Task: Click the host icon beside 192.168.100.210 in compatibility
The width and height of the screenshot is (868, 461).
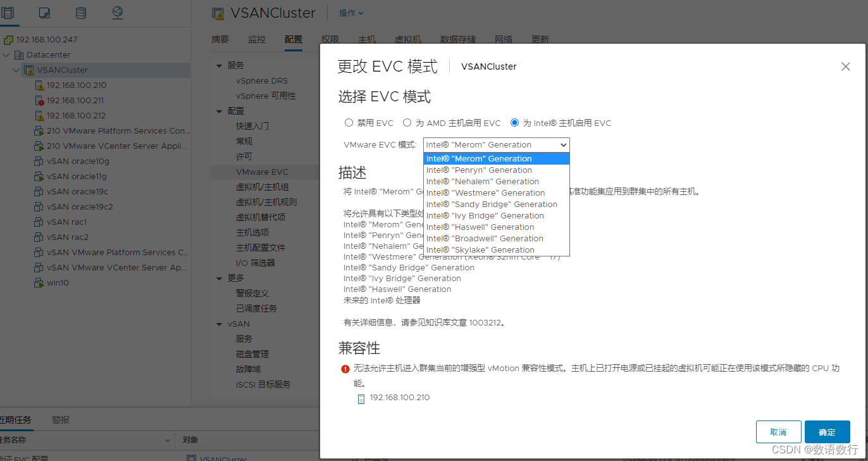Action: [361, 398]
